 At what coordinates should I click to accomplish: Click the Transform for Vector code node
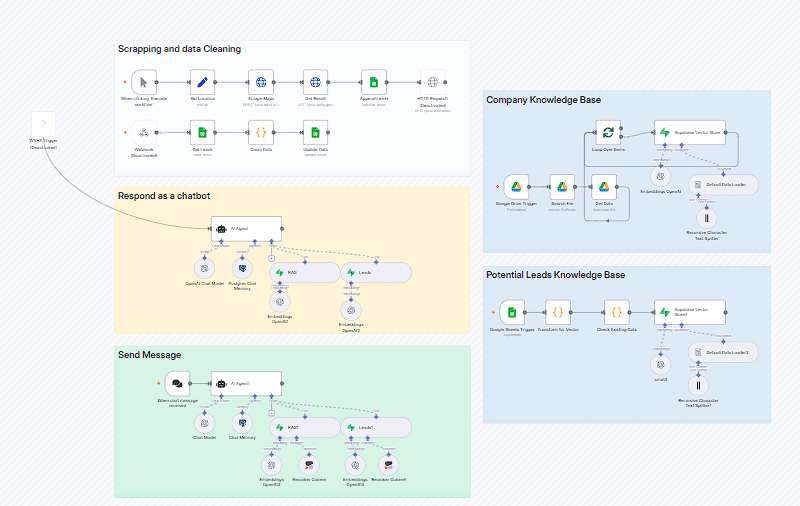pyautogui.click(x=559, y=312)
